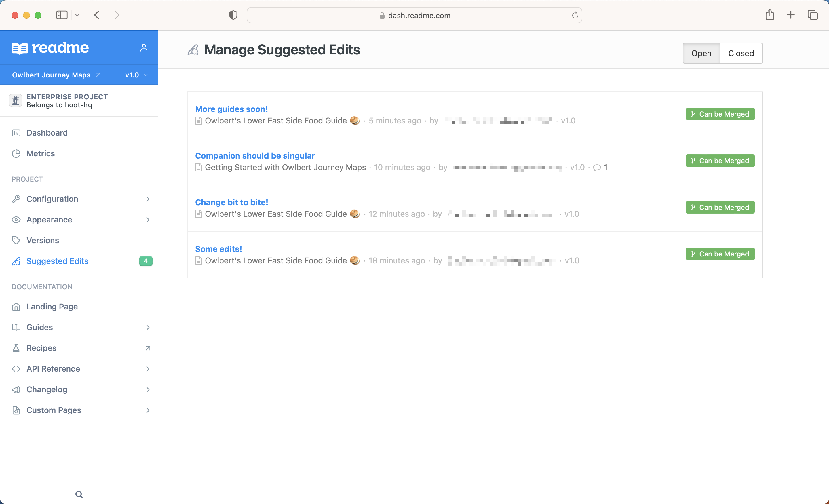Image resolution: width=829 pixels, height=504 pixels.
Task: Switch to the Closed edits filter
Action: (741, 53)
